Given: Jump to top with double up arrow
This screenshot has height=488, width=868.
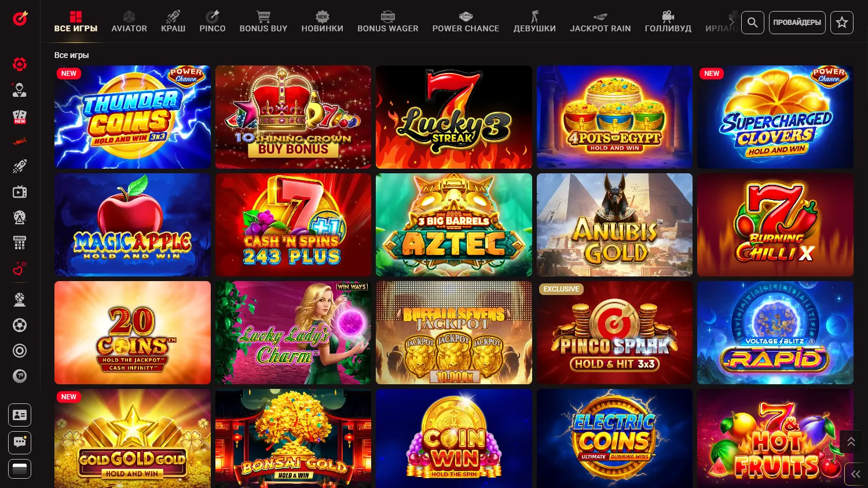Looking at the screenshot, I should coord(851,442).
